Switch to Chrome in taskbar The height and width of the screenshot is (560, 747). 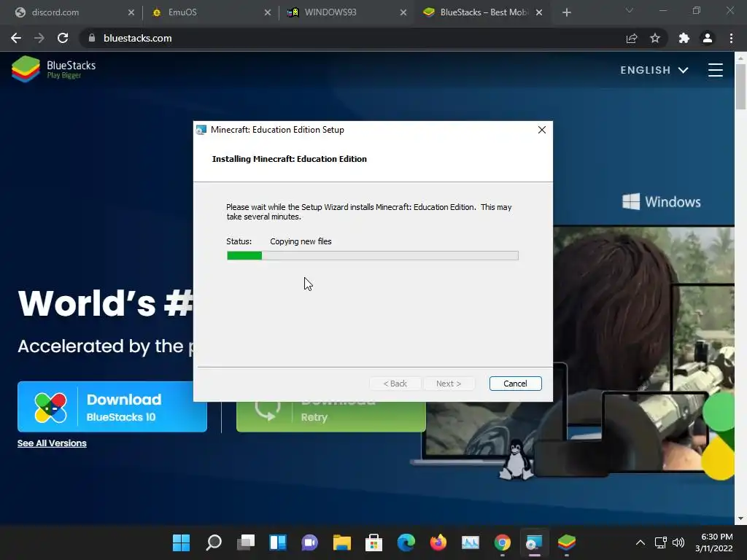[502, 542]
